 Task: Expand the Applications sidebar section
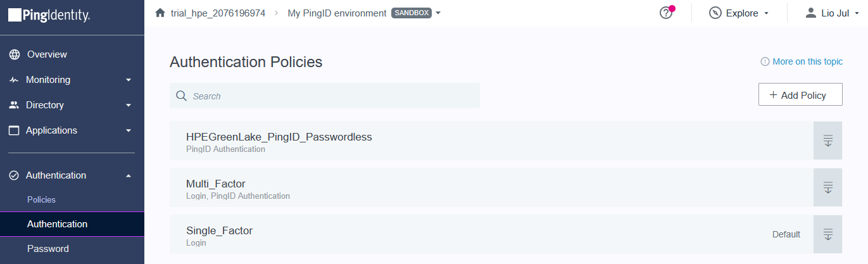(129, 130)
